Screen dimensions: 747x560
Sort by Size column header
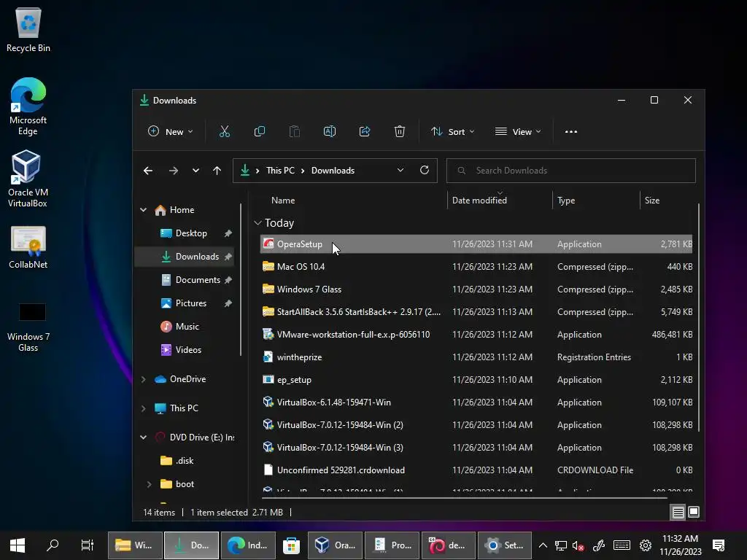click(x=651, y=201)
